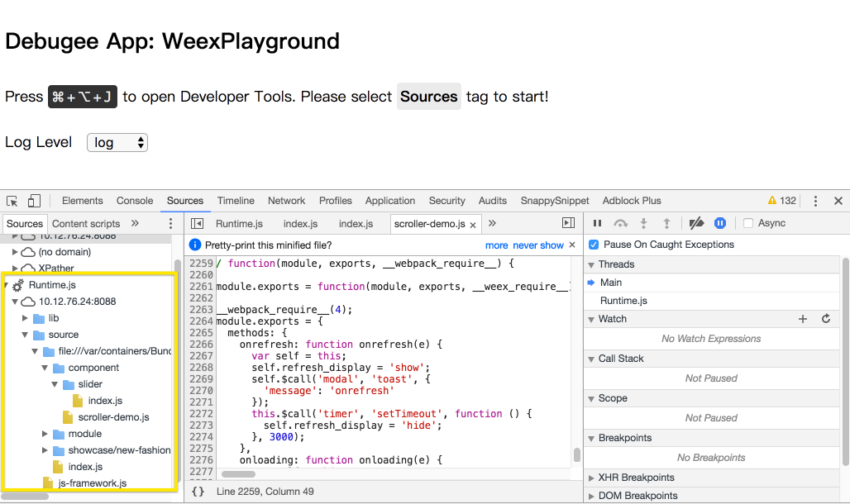Expand the module folder
This screenshot has width=850, height=504.
pos(45,434)
